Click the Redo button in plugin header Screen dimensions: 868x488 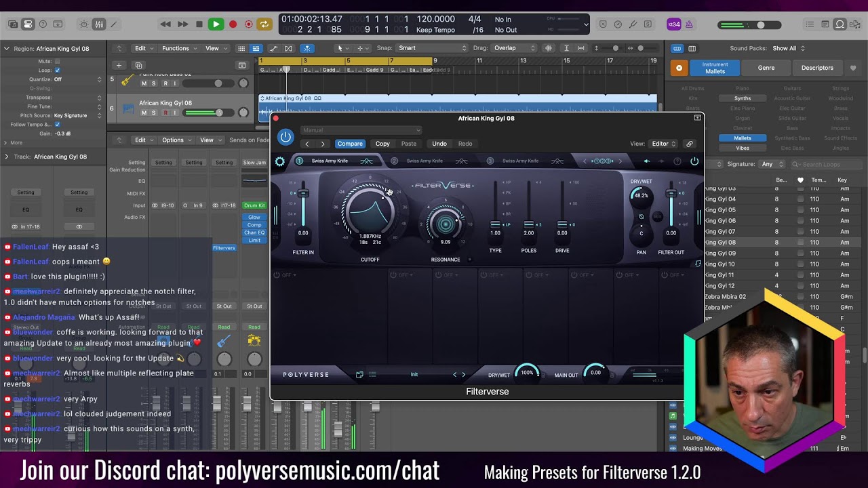[x=465, y=144]
